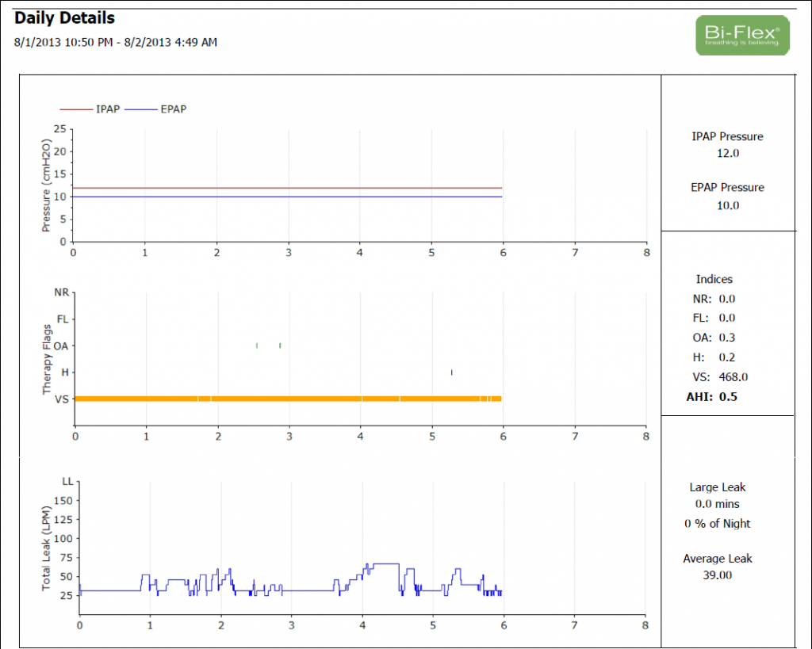Click the first OA event marker
This screenshot has width=812, height=649.
point(257,345)
